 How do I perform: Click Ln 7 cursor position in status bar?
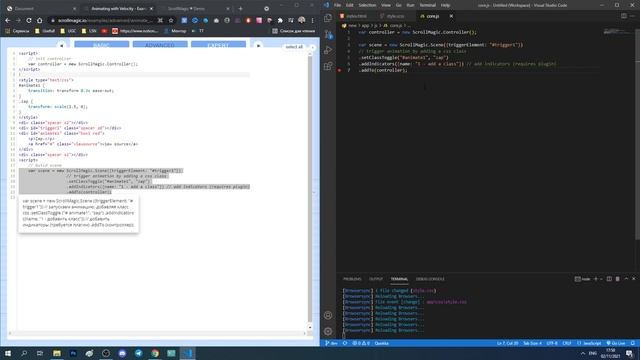coord(507,343)
